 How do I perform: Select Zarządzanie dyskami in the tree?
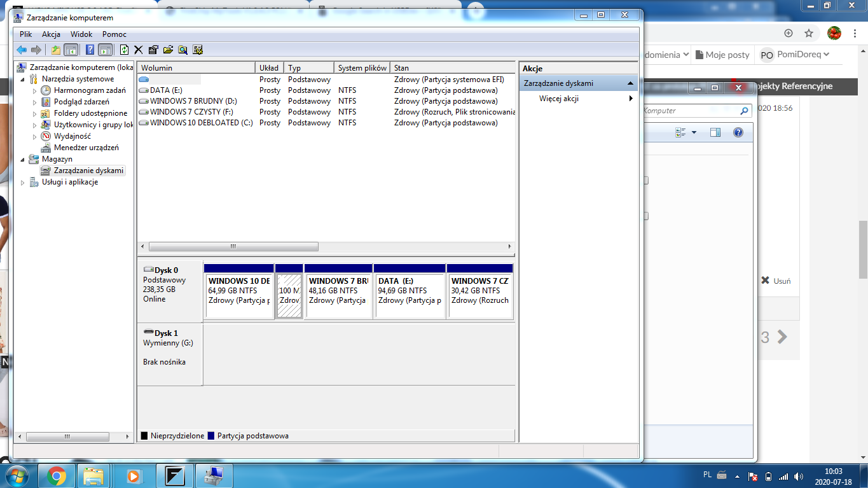coord(88,171)
